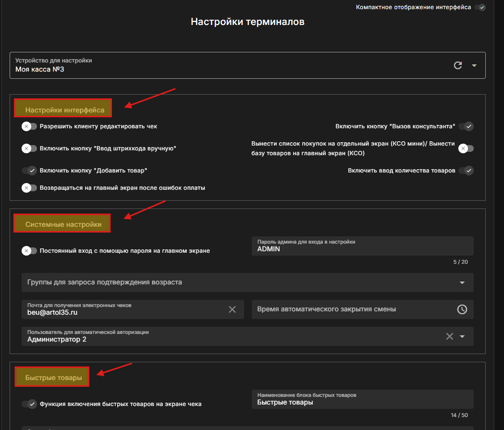Viewport: 504px width, 430px height.
Task: Expand the age confirmation groups dropdown
Action: coord(462,283)
